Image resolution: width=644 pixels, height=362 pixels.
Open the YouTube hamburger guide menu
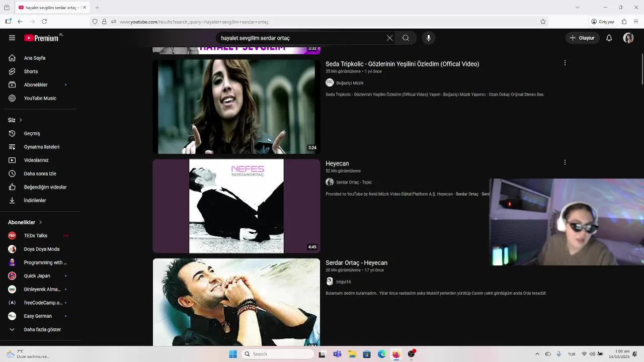point(12,38)
